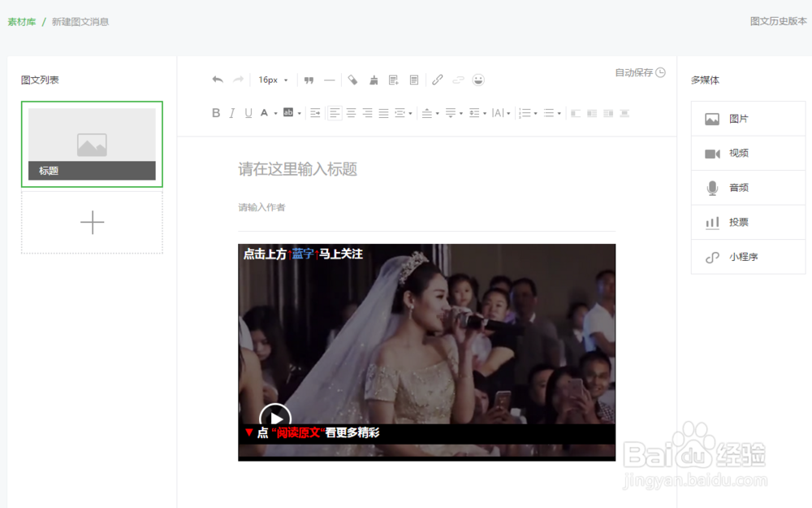
Task: Click the third image wrap layout icon
Action: (608, 113)
